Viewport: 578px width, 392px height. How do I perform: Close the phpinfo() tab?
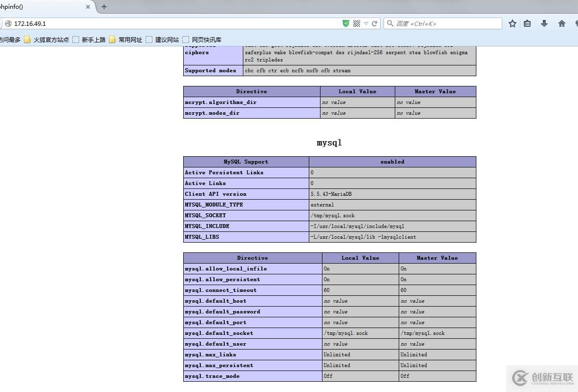pos(88,7)
